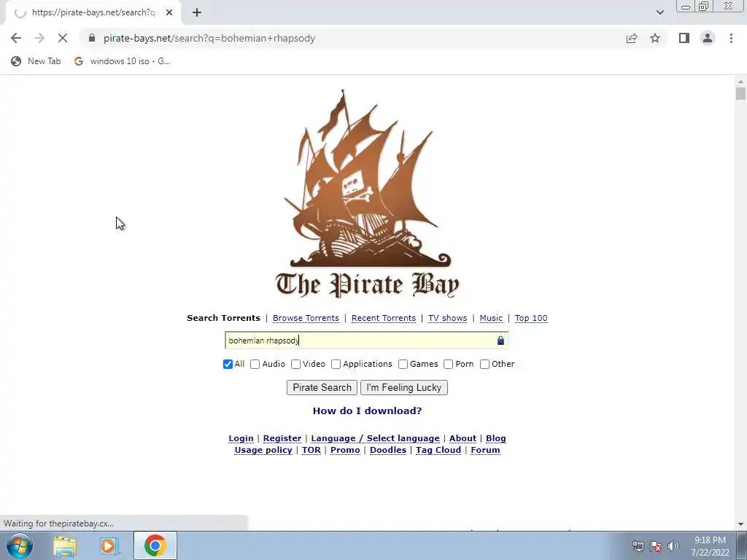Go to Music section
This screenshot has width=747, height=560.
491,318
